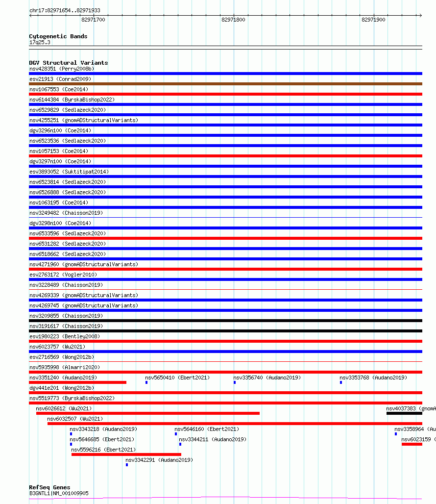Select nsv6523536 (Sedlazeck2020) label
Screen dimensions: 436x504
tap(68, 141)
